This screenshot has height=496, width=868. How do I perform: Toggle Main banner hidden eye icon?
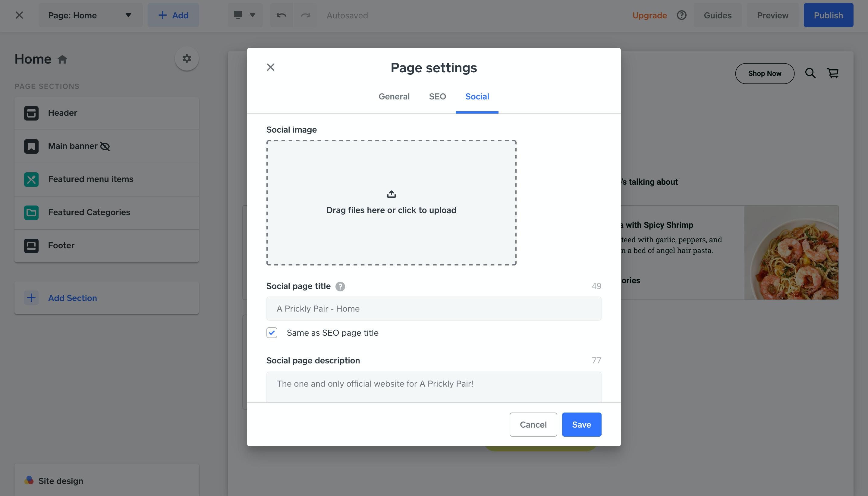point(105,146)
